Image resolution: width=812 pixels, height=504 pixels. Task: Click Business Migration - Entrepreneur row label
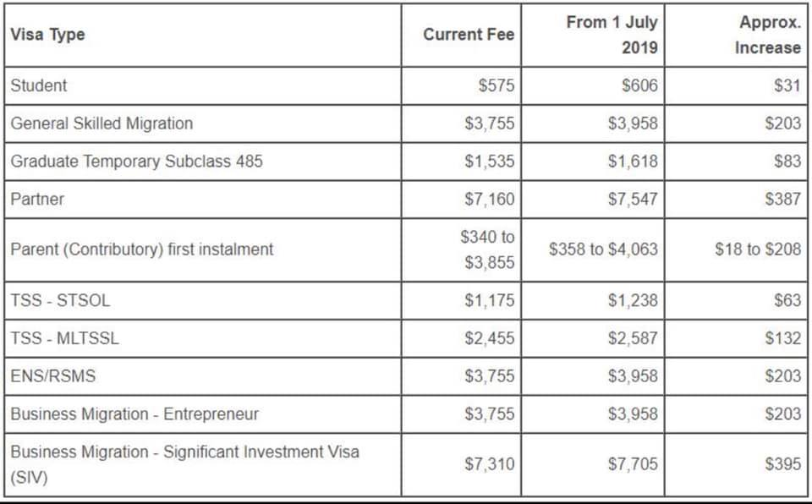tap(134, 414)
